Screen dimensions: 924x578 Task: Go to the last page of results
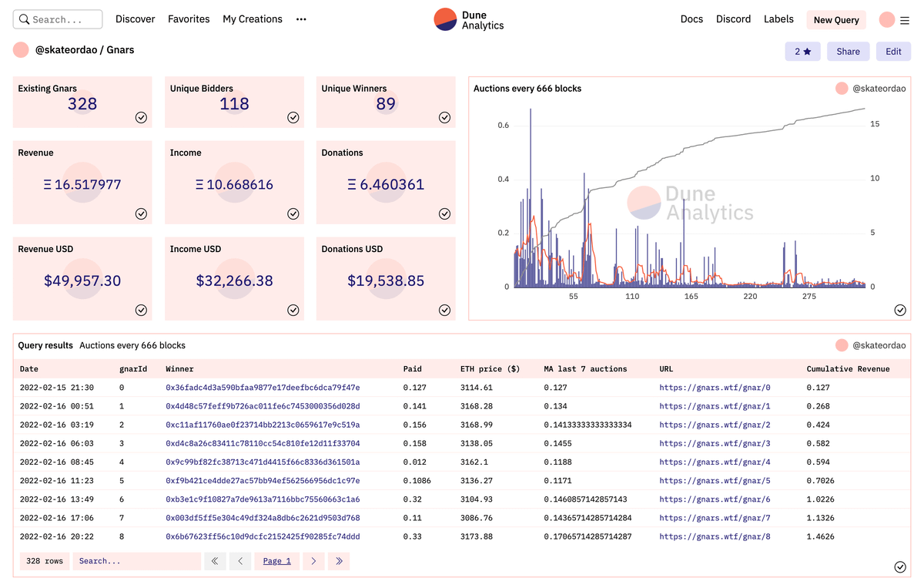point(339,561)
